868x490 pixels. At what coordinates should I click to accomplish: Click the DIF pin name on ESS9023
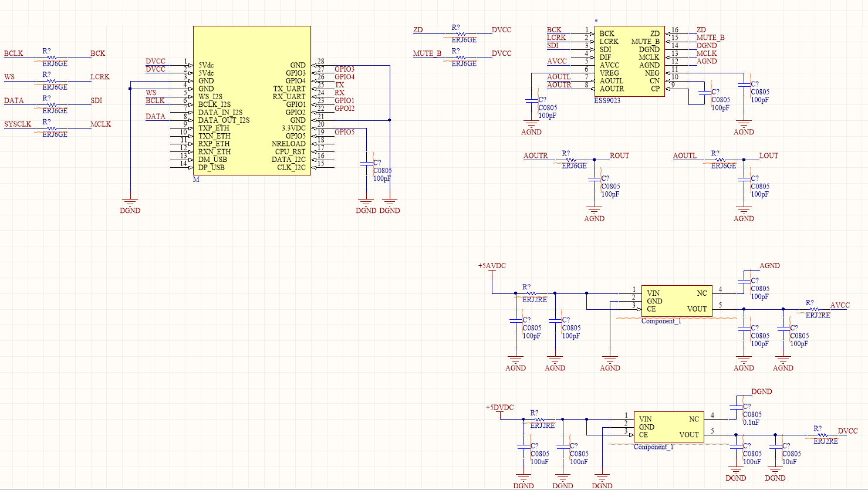pyautogui.click(x=605, y=58)
